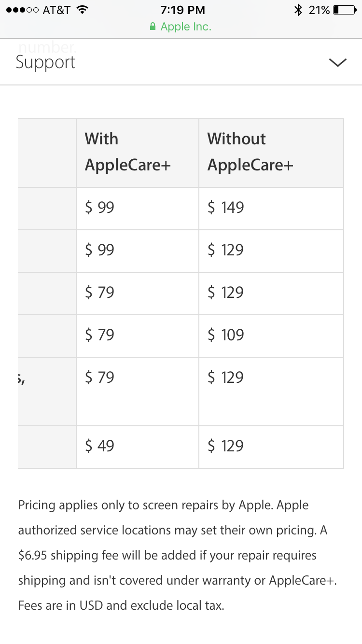Tap the 7:19 PM status bar clock

click(182, 10)
